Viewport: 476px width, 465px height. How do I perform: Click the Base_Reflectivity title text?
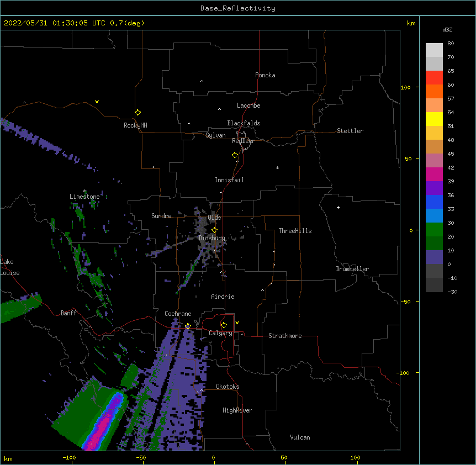click(x=238, y=8)
